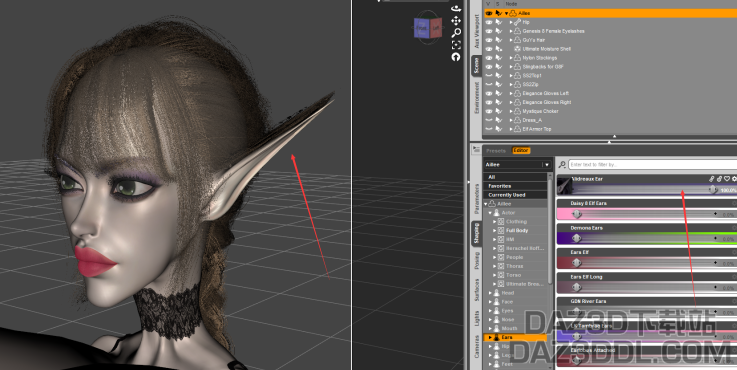Expand the Full Body category
Image resolution: width=737 pixels, height=370 pixels.
495,231
